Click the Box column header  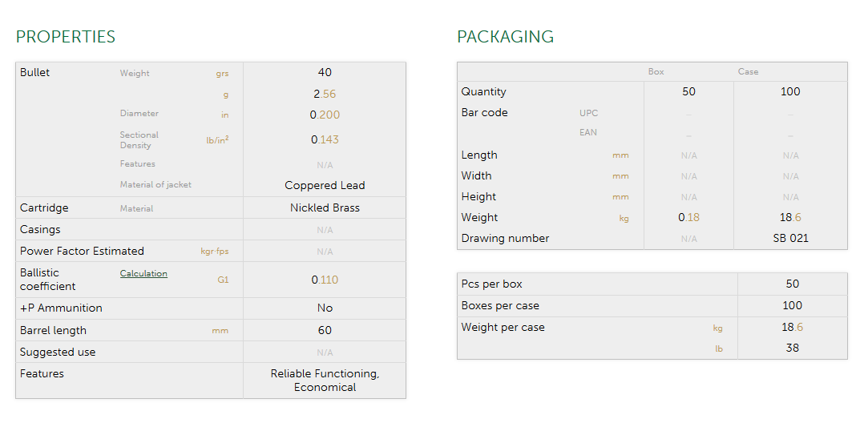pyautogui.click(x=656, y=72)
